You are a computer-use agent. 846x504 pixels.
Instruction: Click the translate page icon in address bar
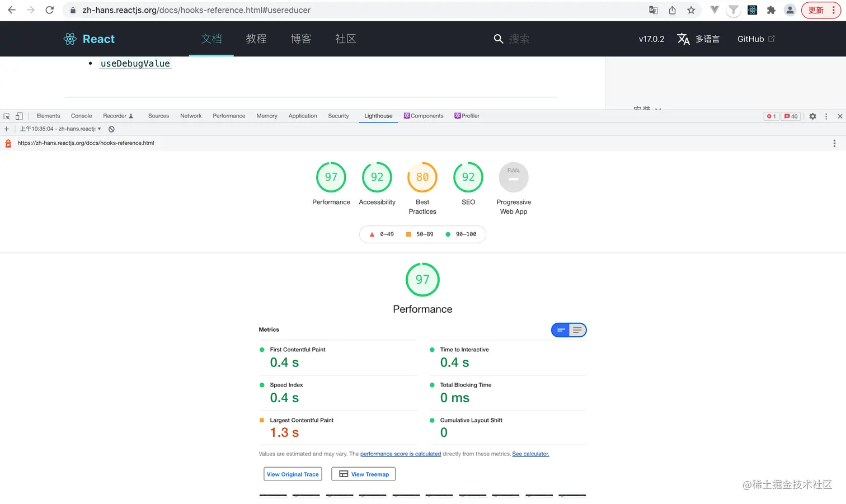click(x=653, y=10)
